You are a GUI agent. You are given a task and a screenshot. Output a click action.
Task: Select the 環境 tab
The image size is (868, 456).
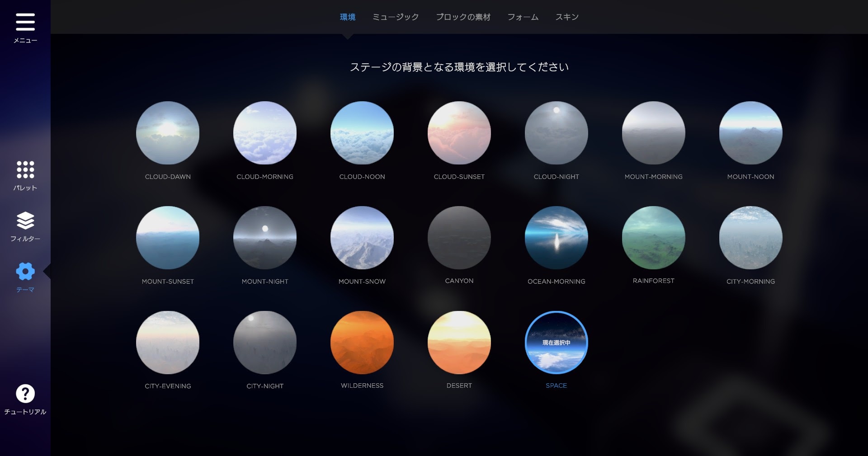348,17
